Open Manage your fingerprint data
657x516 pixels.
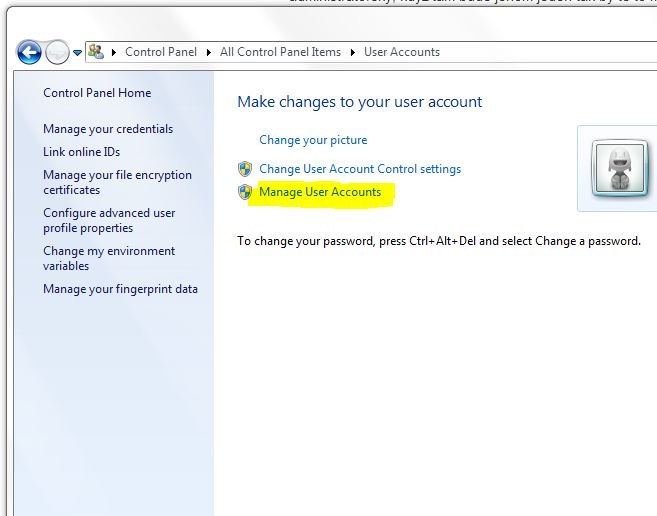[x=120, y=289]
